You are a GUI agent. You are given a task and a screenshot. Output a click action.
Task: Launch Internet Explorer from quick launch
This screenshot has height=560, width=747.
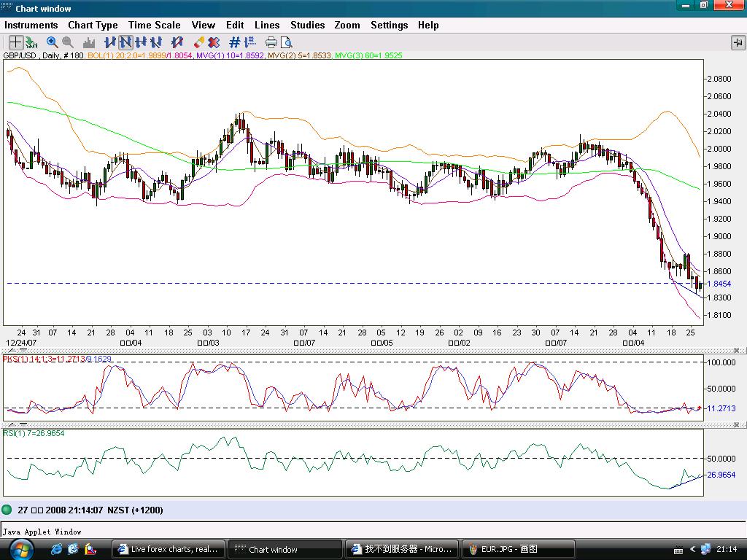tap(56, 549)
